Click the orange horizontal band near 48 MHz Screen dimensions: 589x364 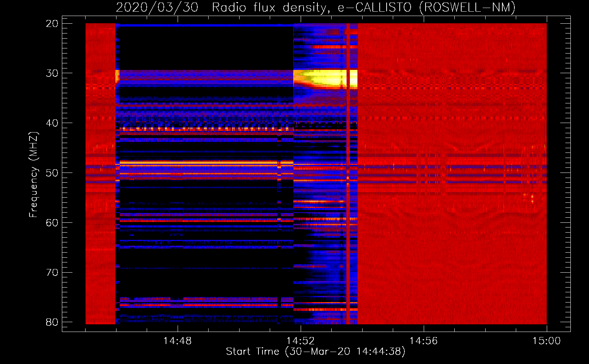206,163
